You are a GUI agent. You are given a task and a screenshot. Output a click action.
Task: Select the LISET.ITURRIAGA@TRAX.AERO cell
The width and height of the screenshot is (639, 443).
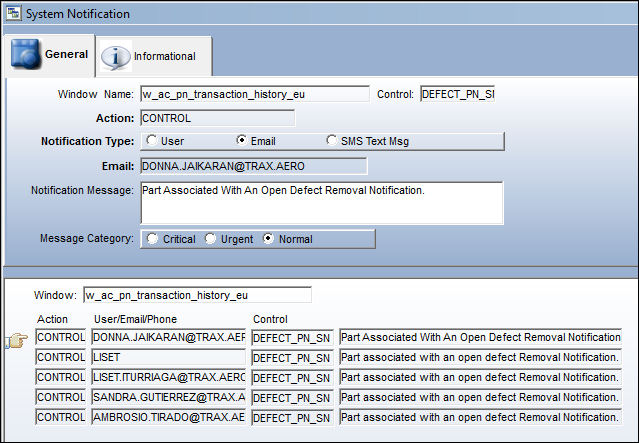coord(169,377)
